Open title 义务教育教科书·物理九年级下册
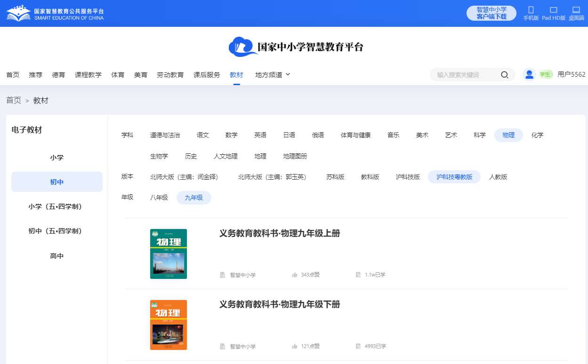This screenshot has height=364, width=588. point(280,305)
